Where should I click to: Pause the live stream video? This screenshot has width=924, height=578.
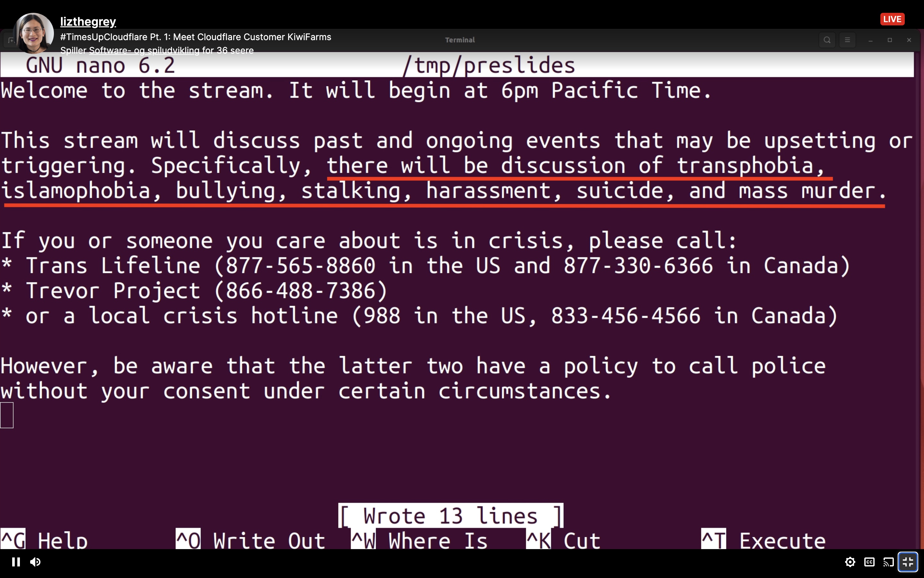tap(16, 562)
